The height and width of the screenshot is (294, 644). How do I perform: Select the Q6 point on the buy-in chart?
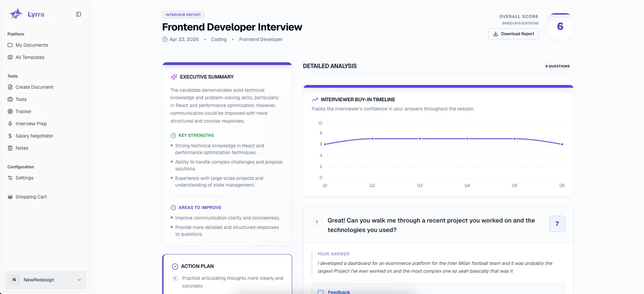click(562, 144)
